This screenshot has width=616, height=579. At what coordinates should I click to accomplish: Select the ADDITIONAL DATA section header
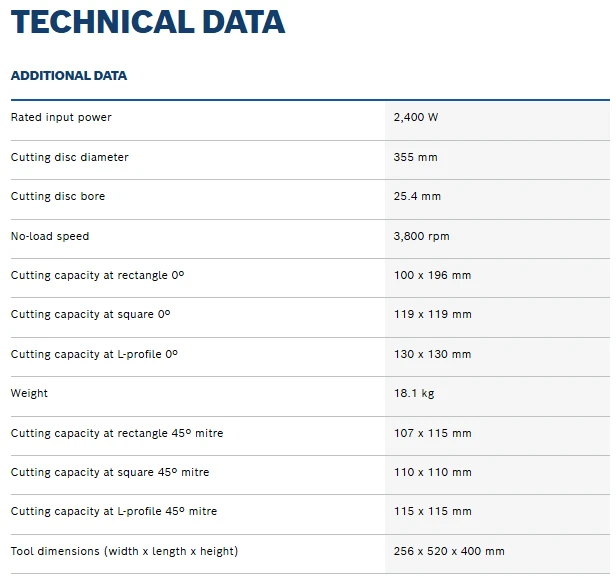tap(69, 75)
